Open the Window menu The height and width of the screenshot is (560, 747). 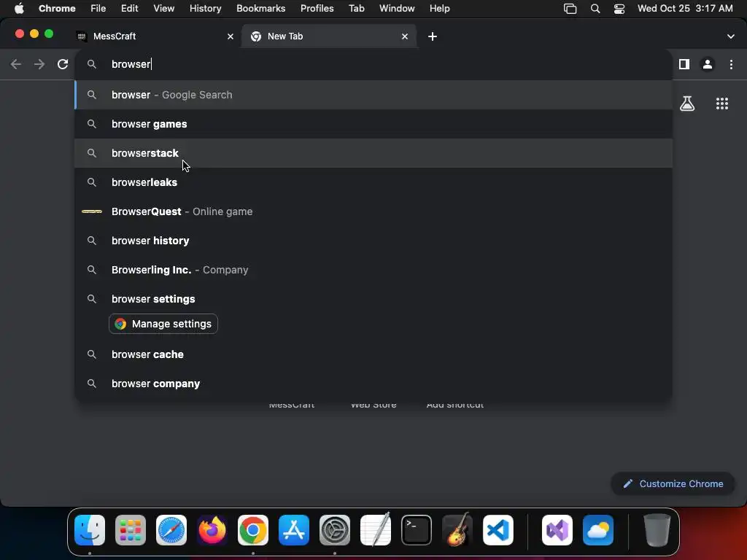tap(397, 9)
